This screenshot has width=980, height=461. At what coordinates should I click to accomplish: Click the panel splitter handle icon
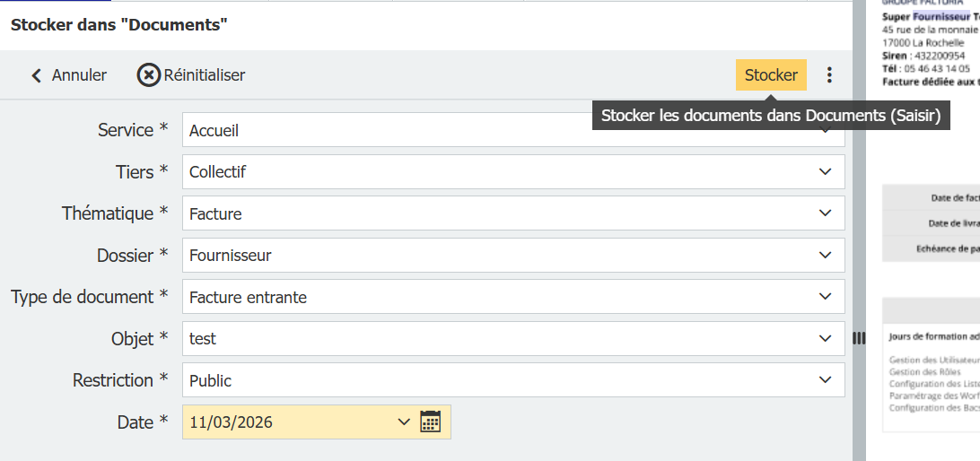point(859,338)
